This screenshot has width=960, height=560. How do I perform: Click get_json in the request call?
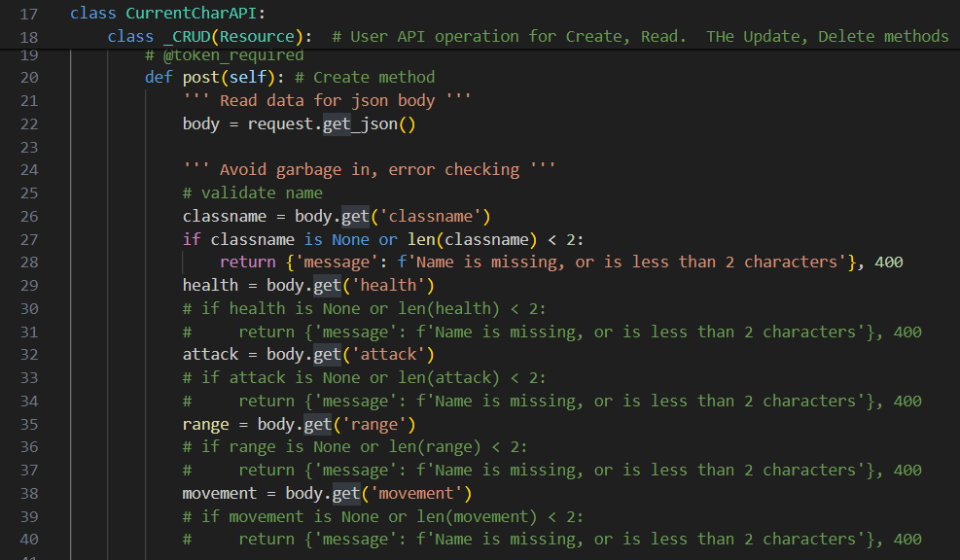pyautogui.click(x=360, y=124)
